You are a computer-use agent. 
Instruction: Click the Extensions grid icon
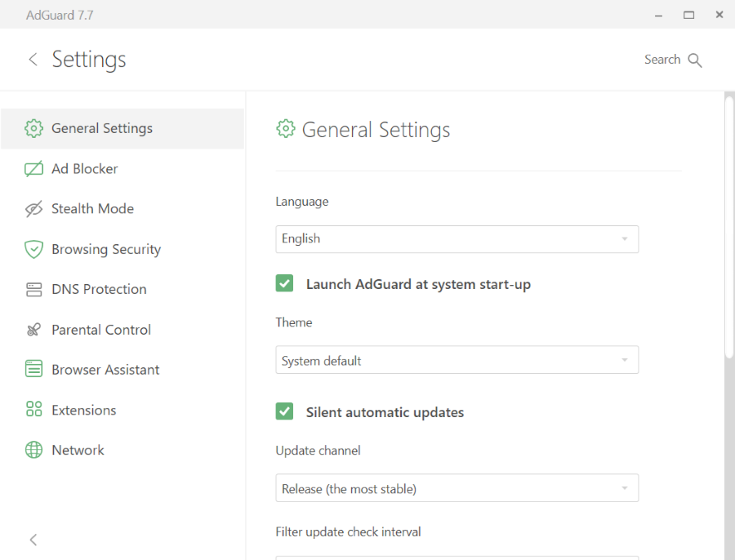pyautogui.click(x=33, y=410)
